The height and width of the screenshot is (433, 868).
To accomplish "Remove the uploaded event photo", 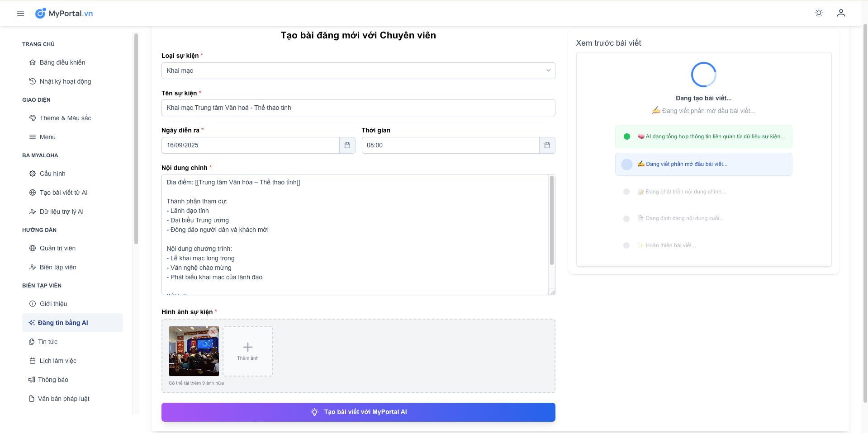I will (213, 332).
